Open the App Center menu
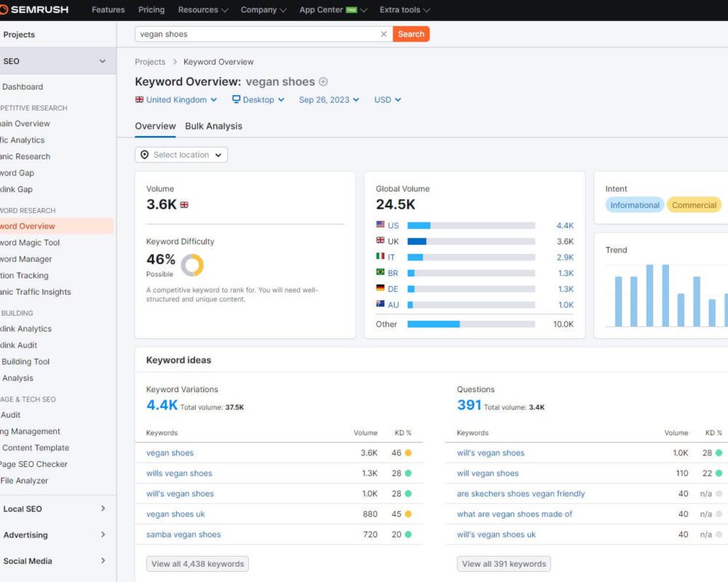This screenshot has width=728, height=582. click(333, 9)
